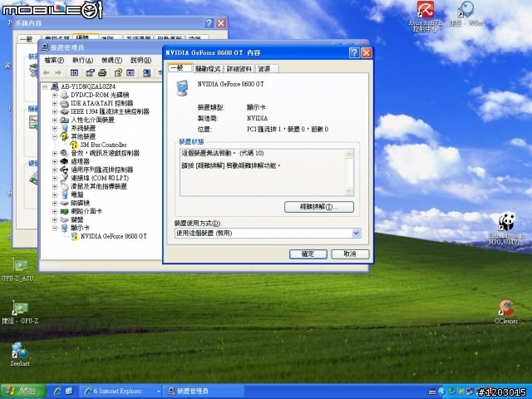Click 確定 button in NVIDIA dialog
The width and height of the screenshot is (532, 399).
tap(308, 254)
